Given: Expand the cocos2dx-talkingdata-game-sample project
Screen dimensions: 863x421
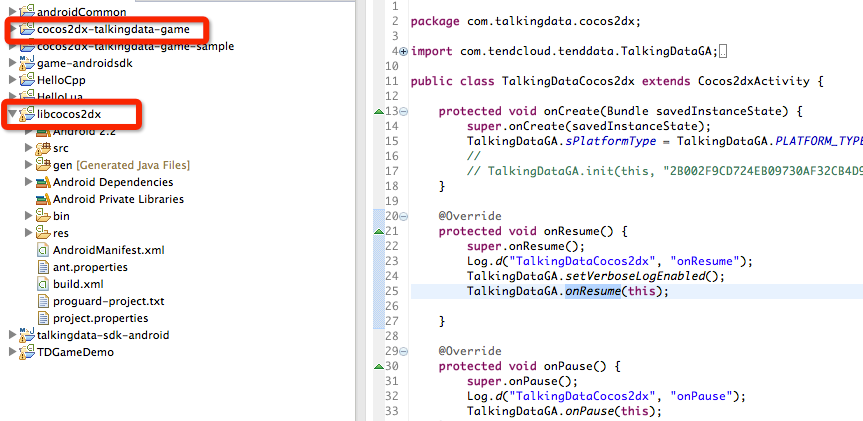Looking at the screenshot, I should click(x=13, y=47).
